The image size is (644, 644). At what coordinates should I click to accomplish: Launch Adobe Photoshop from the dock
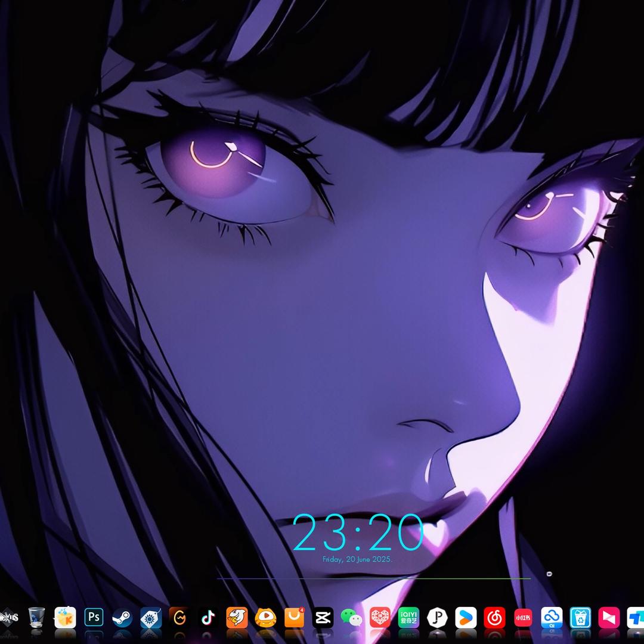(x=94, y=617)
